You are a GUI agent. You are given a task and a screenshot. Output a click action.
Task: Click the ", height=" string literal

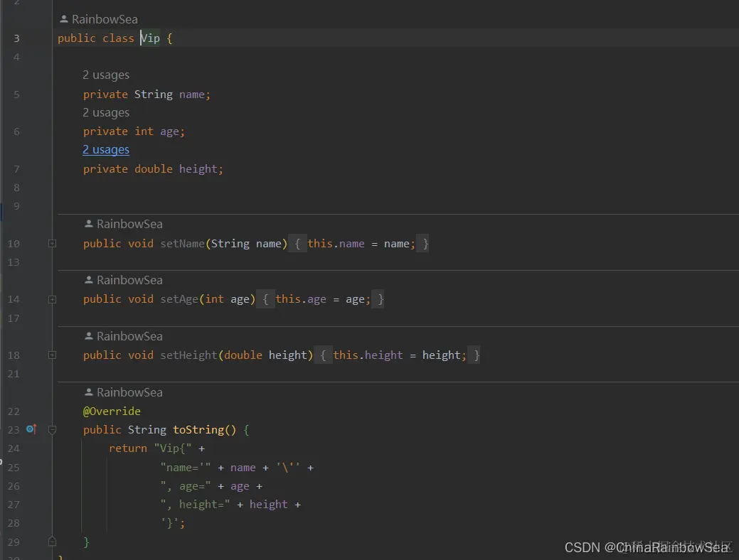[195, 505]
